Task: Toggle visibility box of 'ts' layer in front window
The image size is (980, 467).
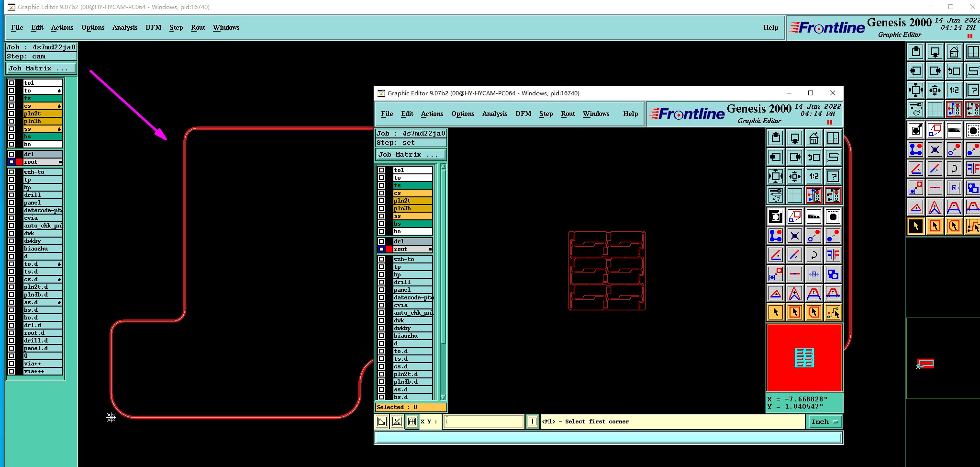Action: pos(381,185)
